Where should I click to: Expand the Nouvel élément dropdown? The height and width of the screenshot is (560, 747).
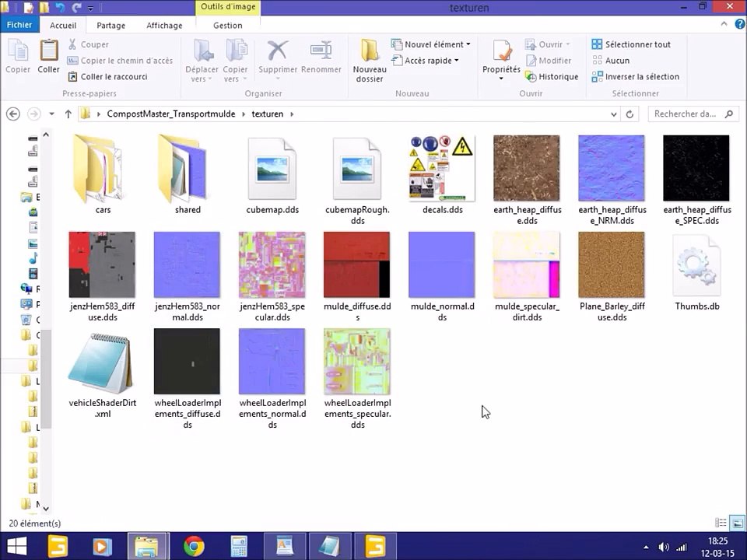pos(433,44)
